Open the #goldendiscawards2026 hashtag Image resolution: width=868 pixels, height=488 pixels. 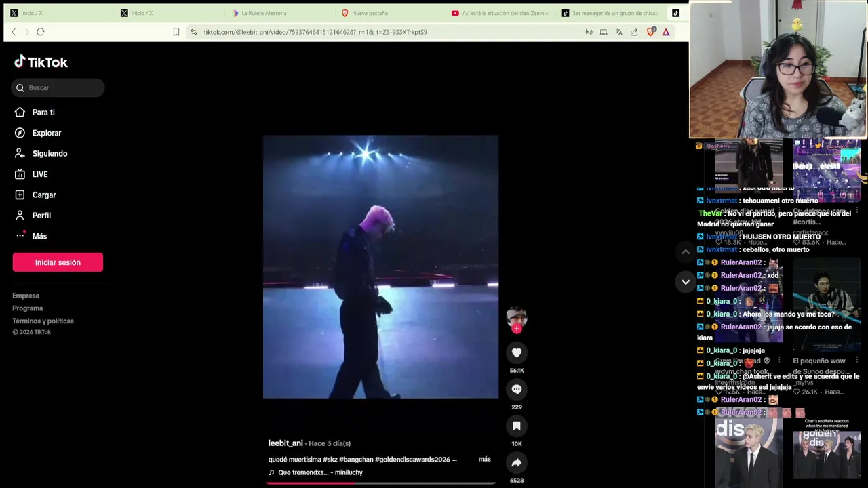coord(412,460)
